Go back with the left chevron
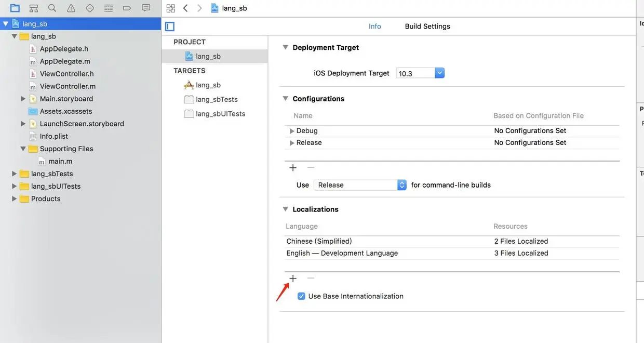The image size is (644, 343). point(185,8)
